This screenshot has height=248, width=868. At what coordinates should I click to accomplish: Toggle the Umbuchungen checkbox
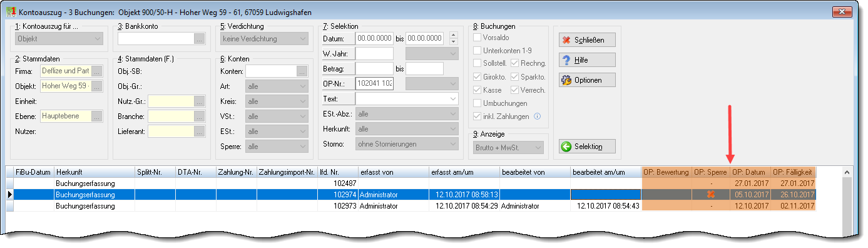(x=477, y=103)
